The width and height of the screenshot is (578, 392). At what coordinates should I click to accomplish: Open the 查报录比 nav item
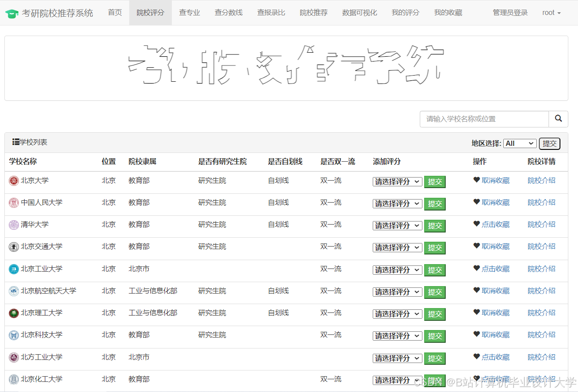pos(271,13)
